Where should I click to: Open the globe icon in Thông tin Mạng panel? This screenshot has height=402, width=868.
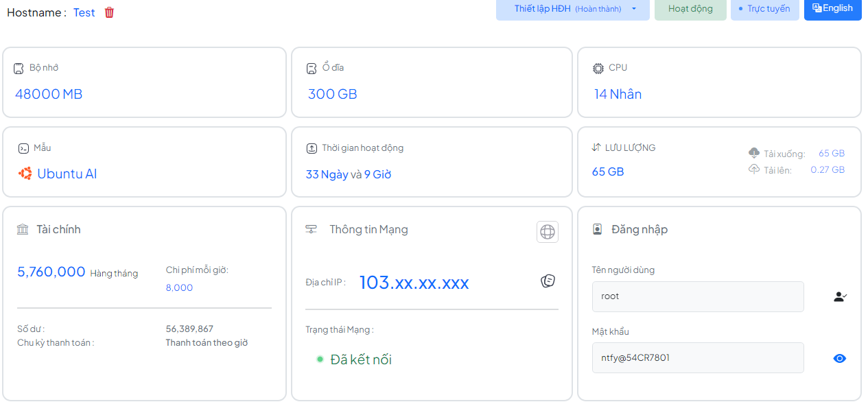coord(547,231)
